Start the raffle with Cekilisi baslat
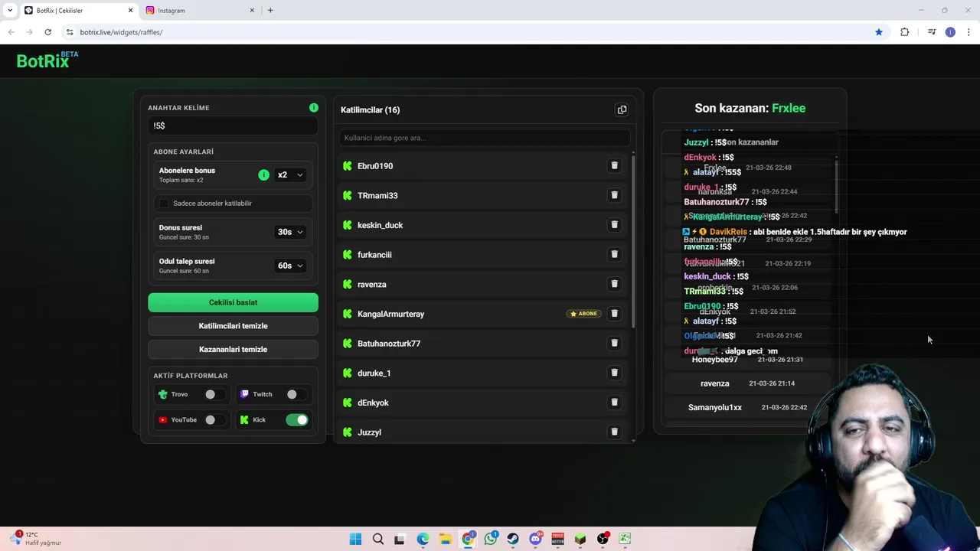 (233, 302)
